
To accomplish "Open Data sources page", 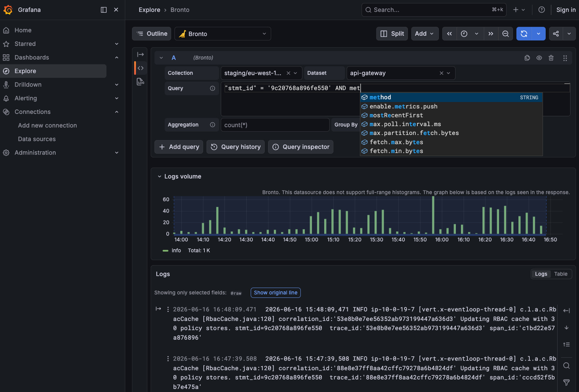I will point(37,139).
